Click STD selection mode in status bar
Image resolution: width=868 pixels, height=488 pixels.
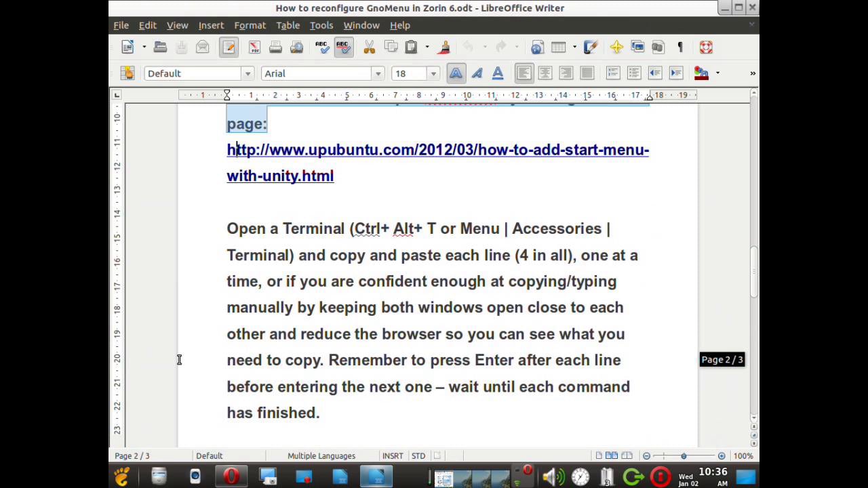[x=418, y=455]
